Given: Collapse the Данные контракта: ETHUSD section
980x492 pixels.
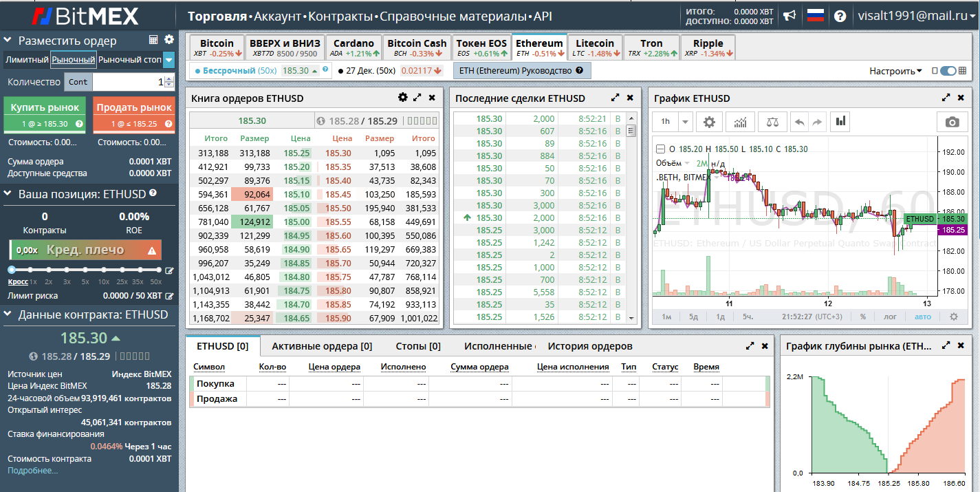Looking at the screenshot, I should 8,314.
